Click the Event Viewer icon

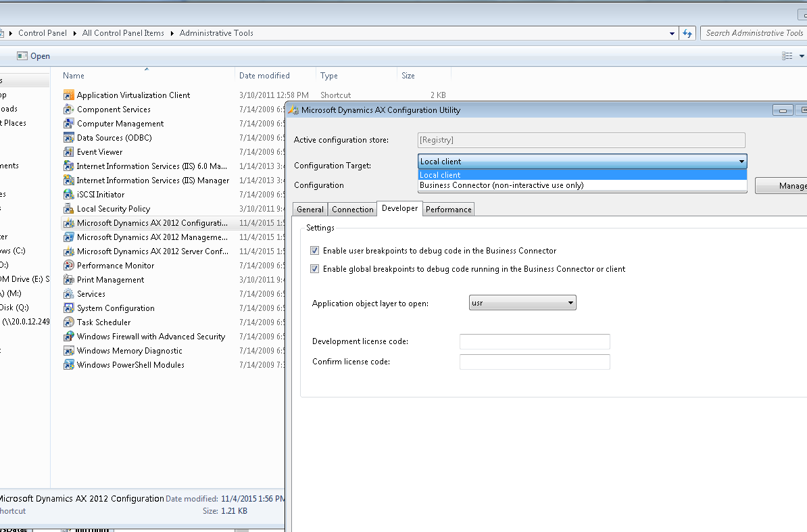click(68, 152)
